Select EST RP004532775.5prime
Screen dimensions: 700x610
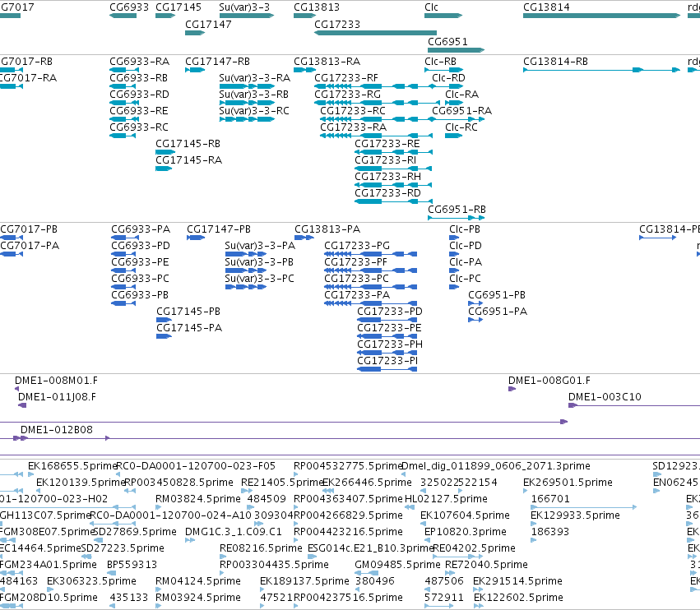348,466
